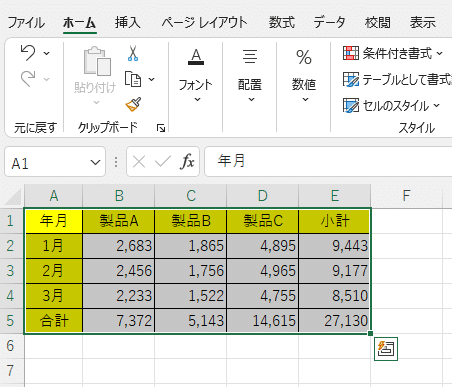This screenshot has height=387, width=452.
Task: Select column E header
Action: click(x=335, y=196)
